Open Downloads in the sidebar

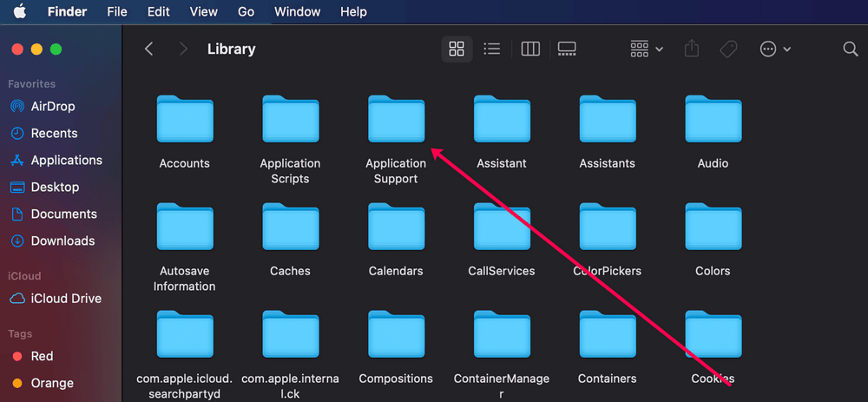pos(62,241)
